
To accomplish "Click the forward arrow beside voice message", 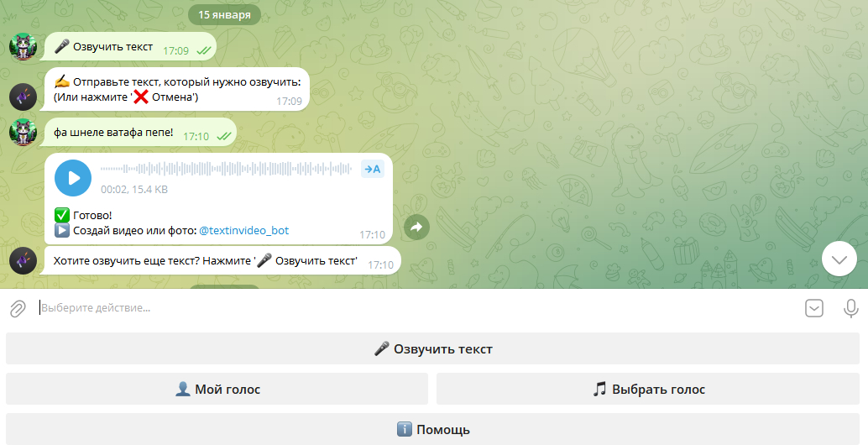I will 417,227.
